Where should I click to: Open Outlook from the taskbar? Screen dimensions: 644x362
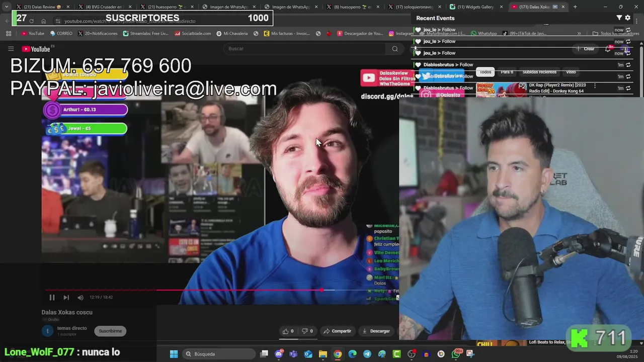[308, 354]
